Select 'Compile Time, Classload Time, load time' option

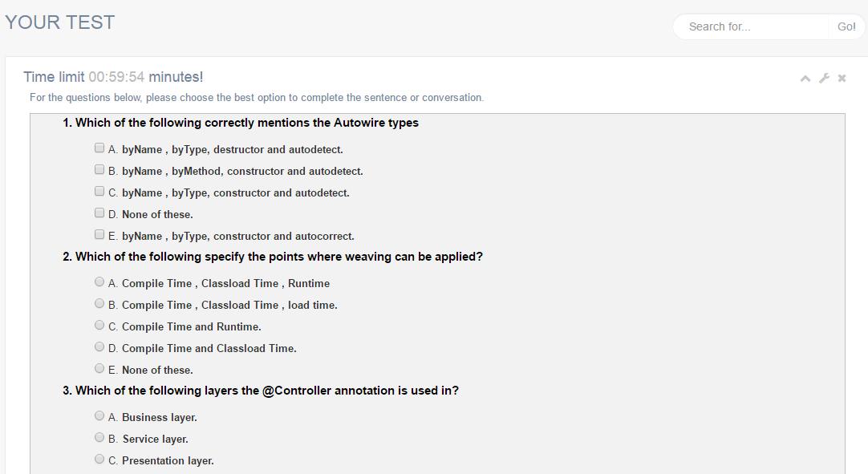pos(99,304)
